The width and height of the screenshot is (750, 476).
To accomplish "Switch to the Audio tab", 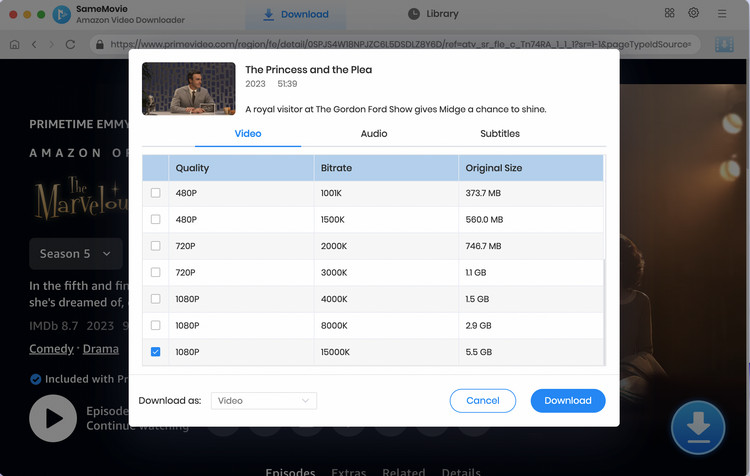I will click(x=374, y=133).
